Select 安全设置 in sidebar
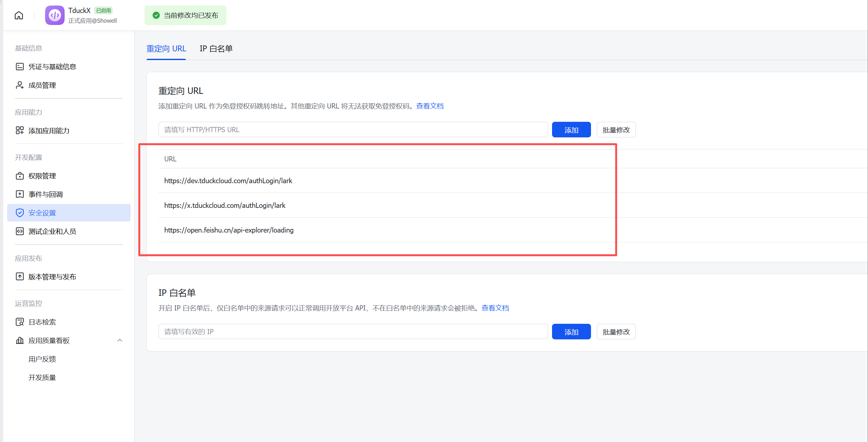This screenshot has height=442, width=868. tap(69, 213)
